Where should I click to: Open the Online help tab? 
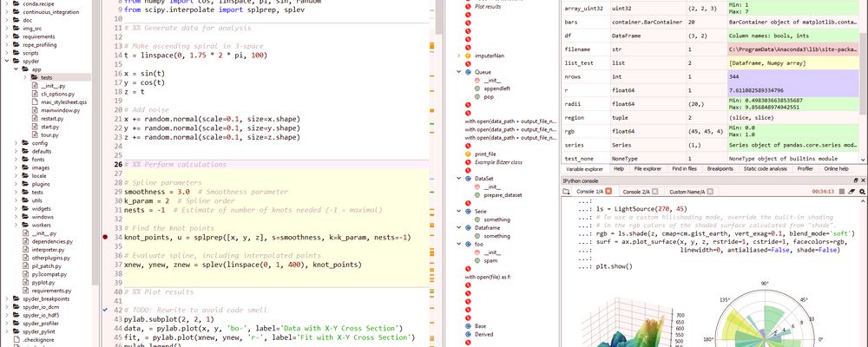pyautogui.click(x=836, y=169)
